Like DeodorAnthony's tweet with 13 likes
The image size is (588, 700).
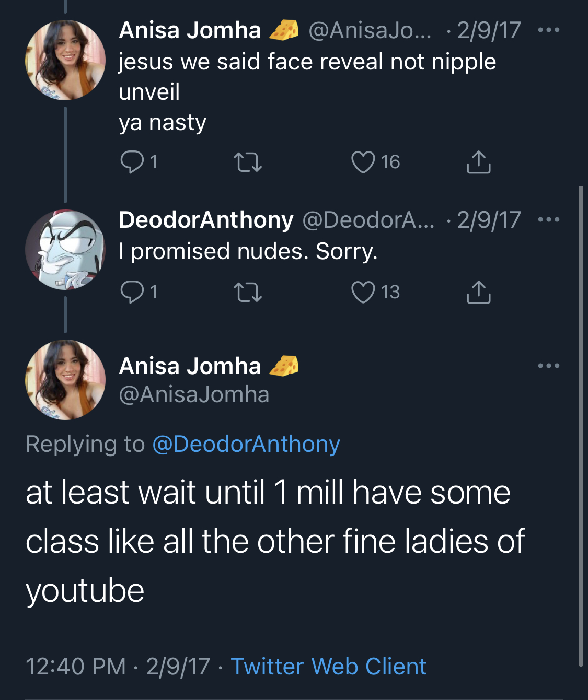(x=363, y=292)
